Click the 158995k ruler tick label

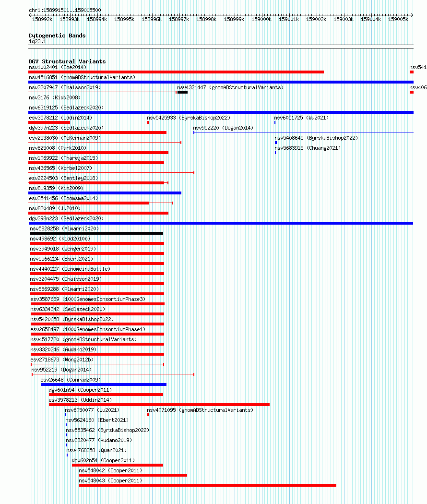point(124,19)
